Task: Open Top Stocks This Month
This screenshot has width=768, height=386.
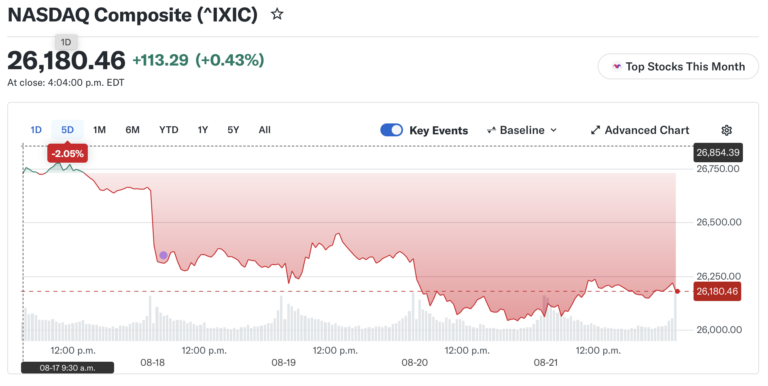Action: [x=678, y=67]
